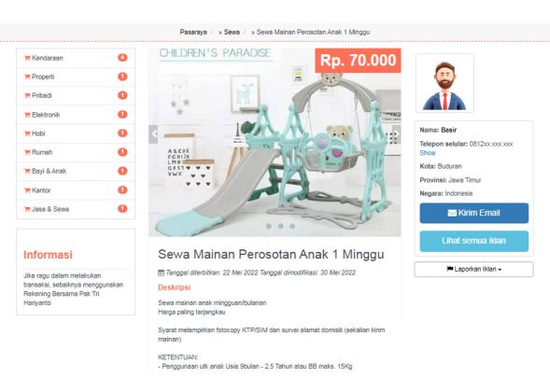View all ads with Lihat semua iklan
The width and height of the screenshot is (550, 392).
click(x=473, y=241)
